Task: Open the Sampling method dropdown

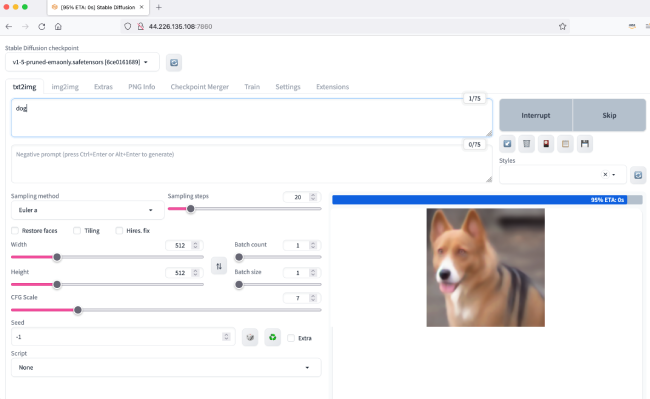Action: [x=87, y=210]
